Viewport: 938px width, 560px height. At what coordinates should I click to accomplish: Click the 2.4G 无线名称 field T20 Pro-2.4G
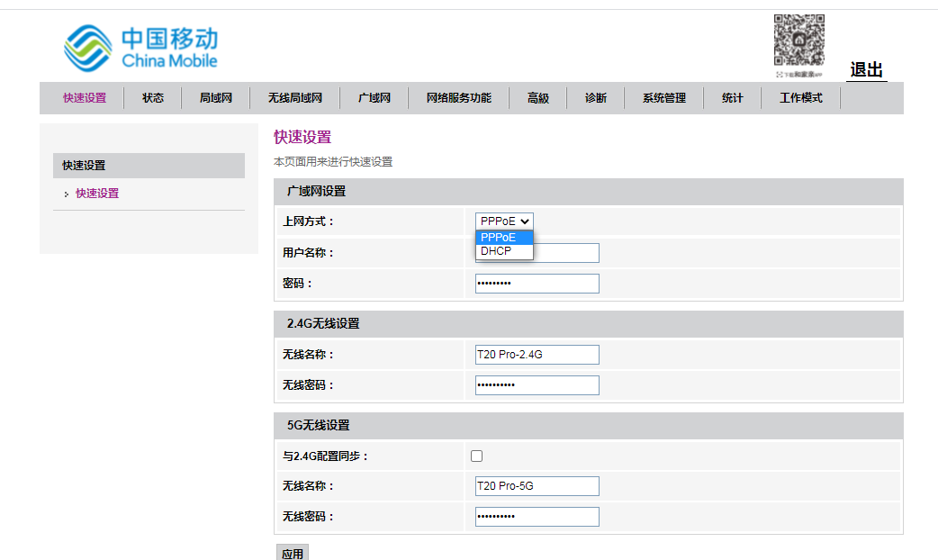coord(537,354)
